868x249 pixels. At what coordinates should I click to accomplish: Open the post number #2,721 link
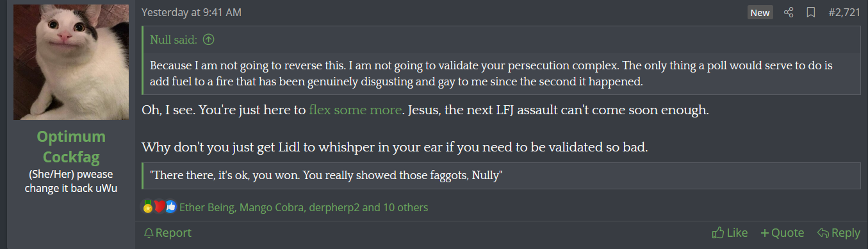(x=844, y=13)
